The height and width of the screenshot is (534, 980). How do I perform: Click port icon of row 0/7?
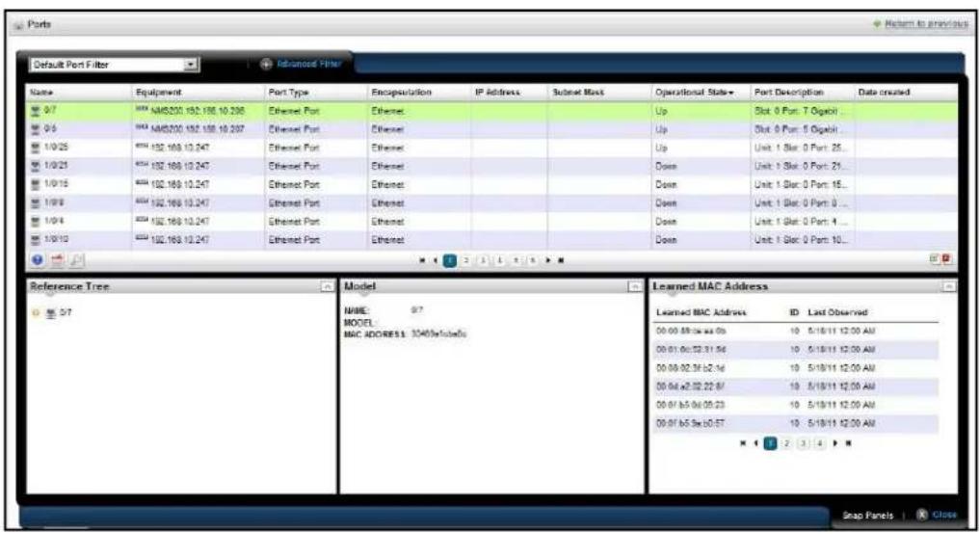click(36, 111)
